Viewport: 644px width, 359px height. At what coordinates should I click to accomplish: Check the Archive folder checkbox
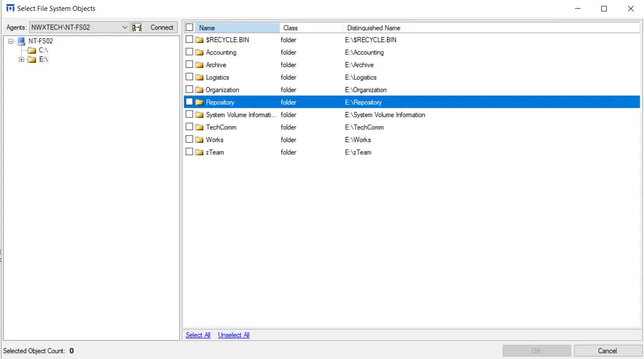(190, 64)
